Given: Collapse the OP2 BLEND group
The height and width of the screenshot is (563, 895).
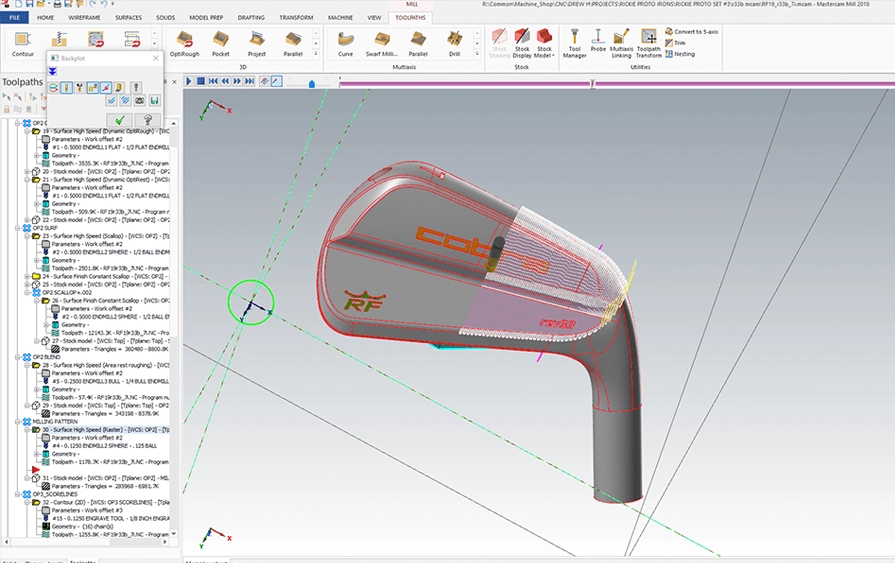Looking at the screenshot, I should click(x=18, y=357).
